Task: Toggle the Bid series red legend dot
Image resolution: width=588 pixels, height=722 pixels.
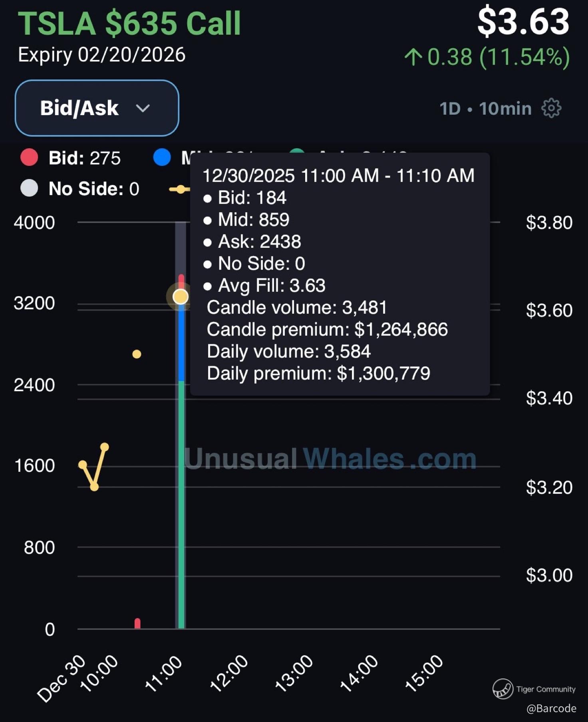Action: pos(29,157)
